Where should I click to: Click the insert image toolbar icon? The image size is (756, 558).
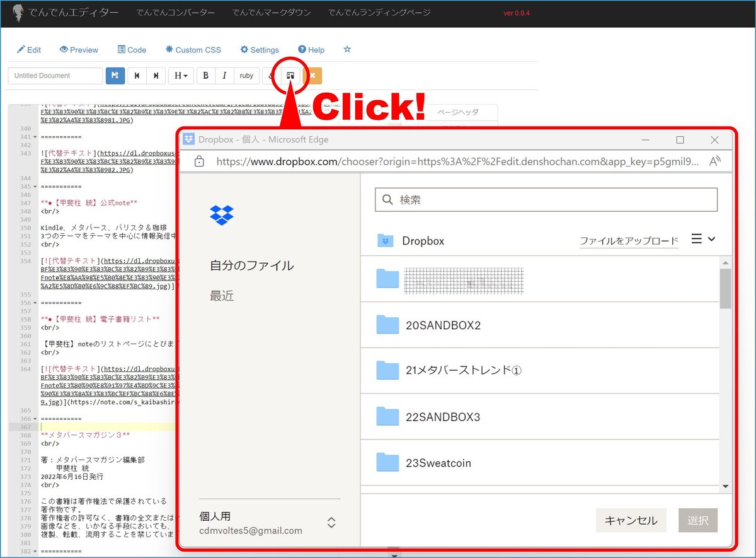290,76
